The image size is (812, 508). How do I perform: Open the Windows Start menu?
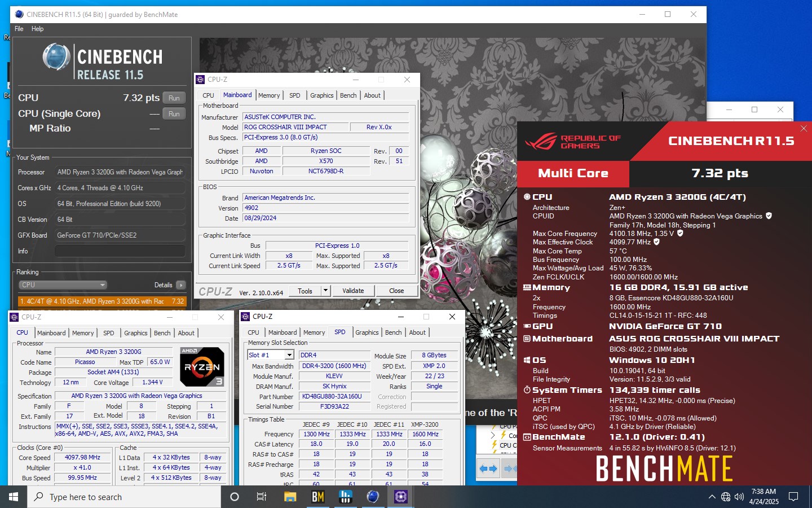[x=14, y=497]
